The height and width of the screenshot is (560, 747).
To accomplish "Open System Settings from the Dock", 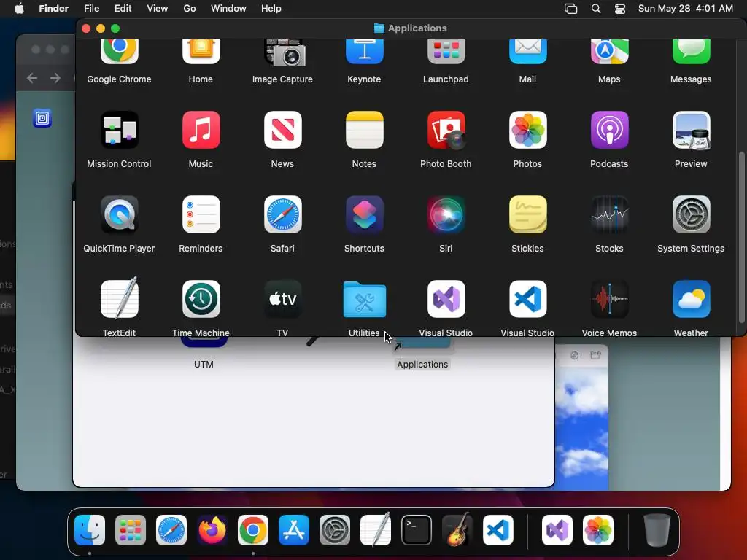I will coord(334,530).
